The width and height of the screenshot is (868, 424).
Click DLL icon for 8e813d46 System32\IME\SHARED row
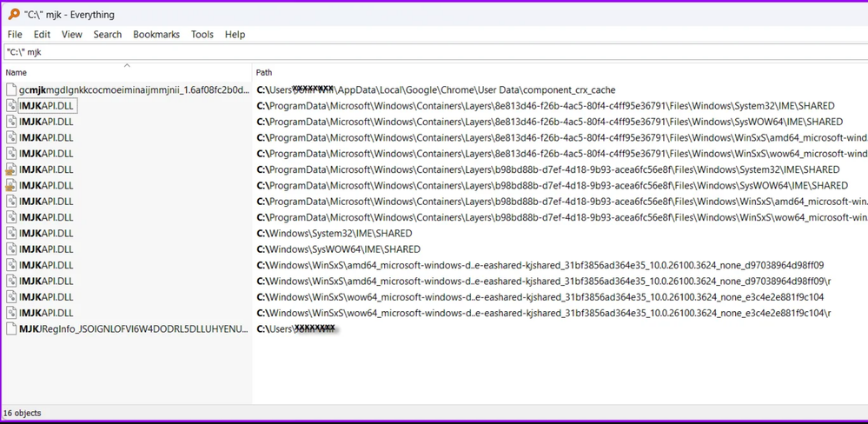pos(11,106)
